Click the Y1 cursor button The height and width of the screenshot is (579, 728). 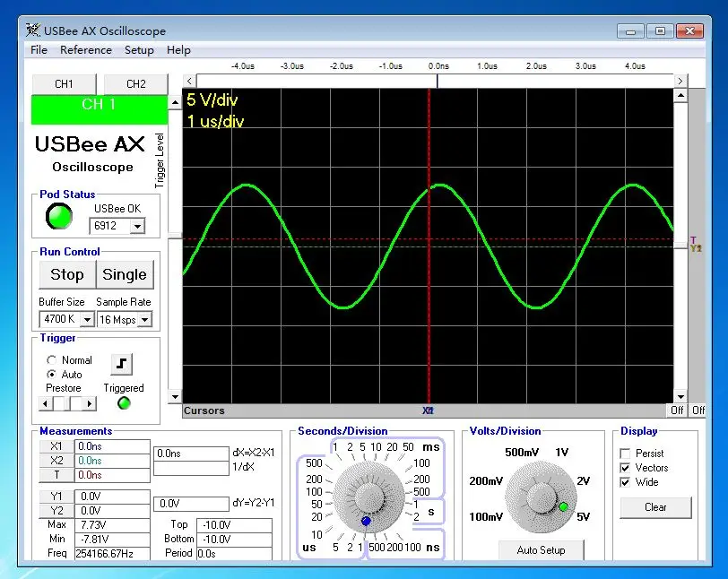(56, 497)
